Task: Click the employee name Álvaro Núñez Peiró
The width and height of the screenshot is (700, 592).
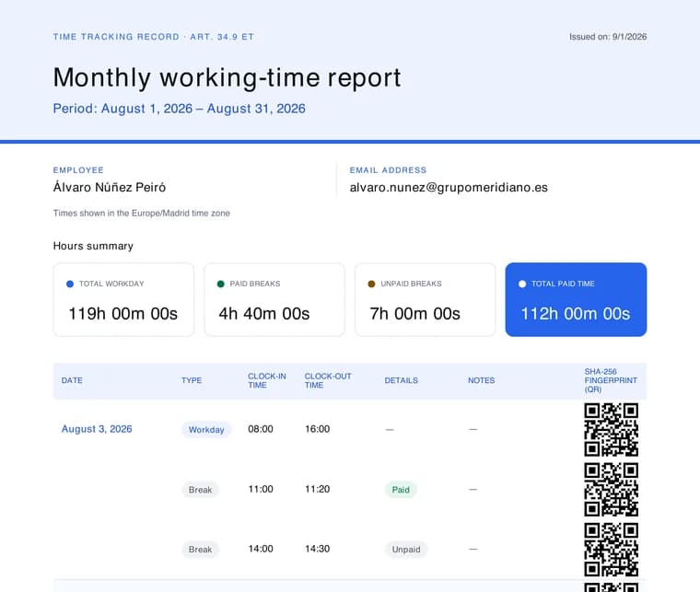Action: (x=110, y=187)
